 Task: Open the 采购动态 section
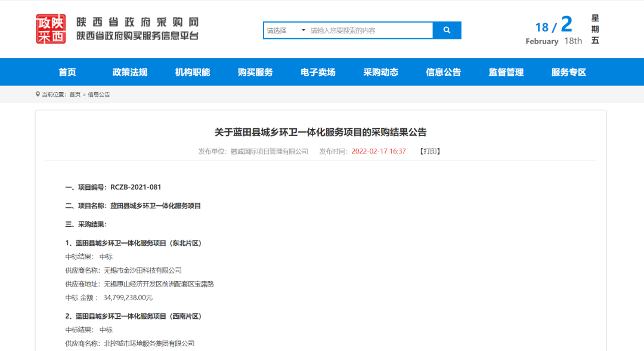pyautogui.click(x=380, y=72)
